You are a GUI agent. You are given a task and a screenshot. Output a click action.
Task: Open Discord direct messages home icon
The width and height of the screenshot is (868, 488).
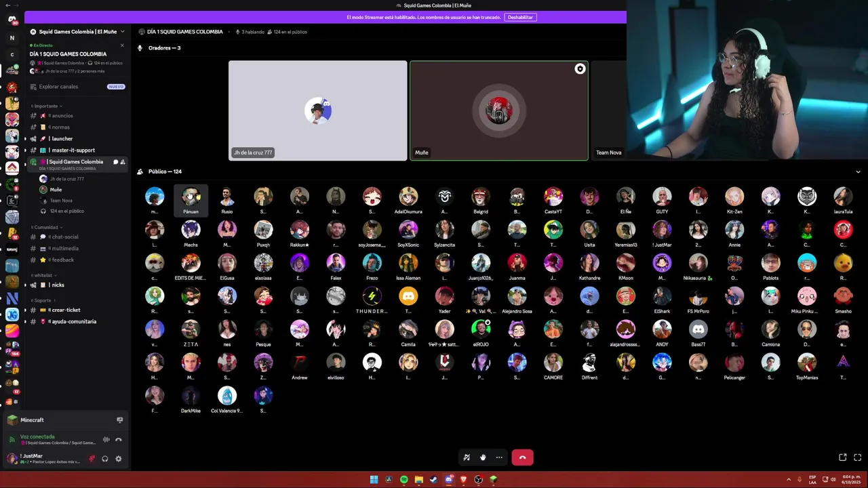pos(12,20)
